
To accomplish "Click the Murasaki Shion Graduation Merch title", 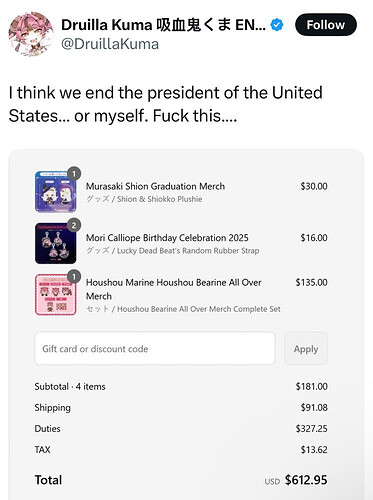I will pyautogui.click(x=155, y=186).
